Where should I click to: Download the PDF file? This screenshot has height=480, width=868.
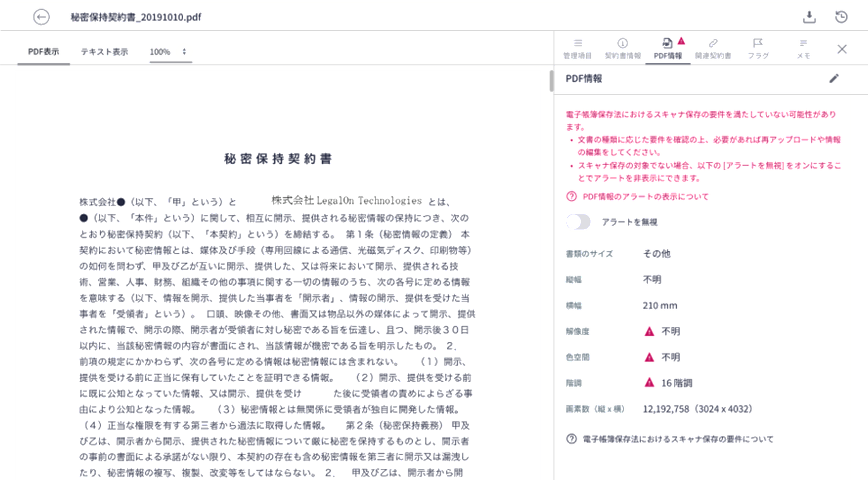click(x=809, y=17)
